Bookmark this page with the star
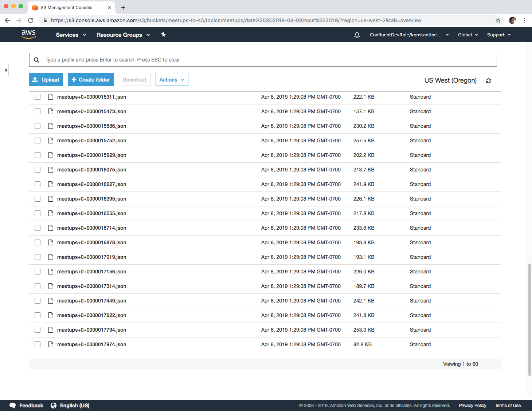The height and width of the screenshot is (411, 532). 498,20
